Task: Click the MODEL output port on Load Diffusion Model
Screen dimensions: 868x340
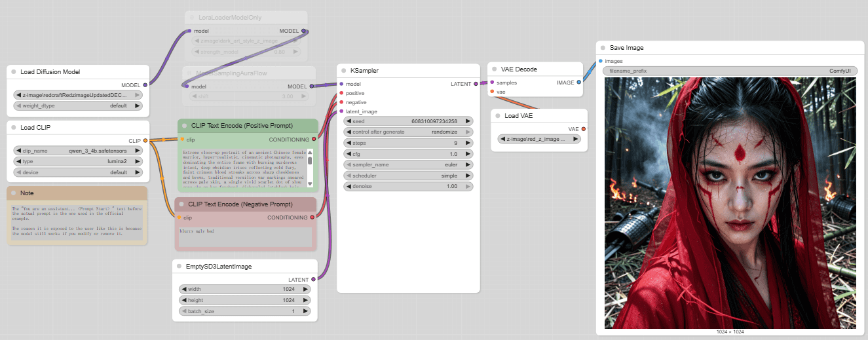Action: coord(145,85)
